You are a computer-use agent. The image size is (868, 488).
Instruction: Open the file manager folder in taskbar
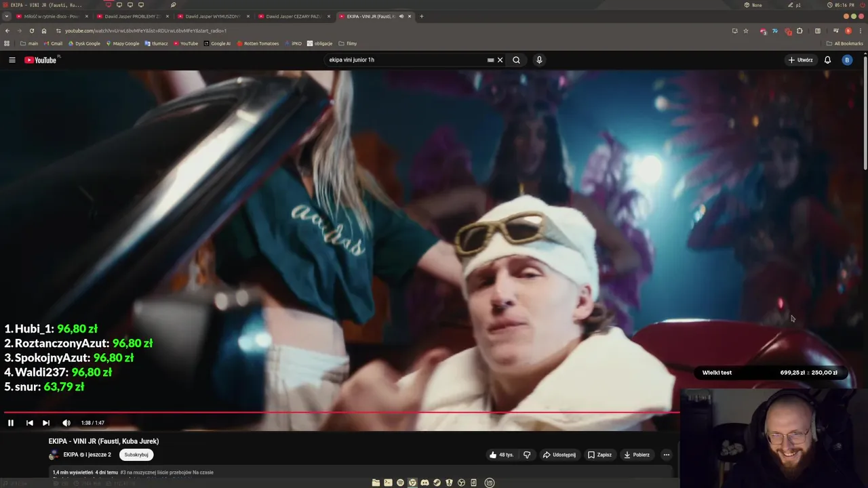[376, 483]
